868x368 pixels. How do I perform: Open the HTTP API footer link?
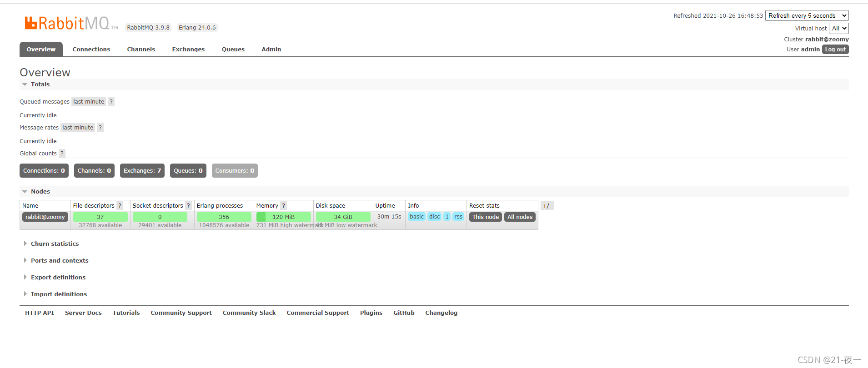click(x=40, y=313)
